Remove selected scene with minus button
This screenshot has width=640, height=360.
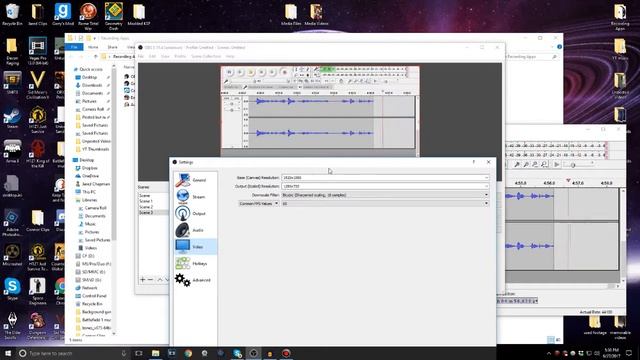click(x=150, y=280)
